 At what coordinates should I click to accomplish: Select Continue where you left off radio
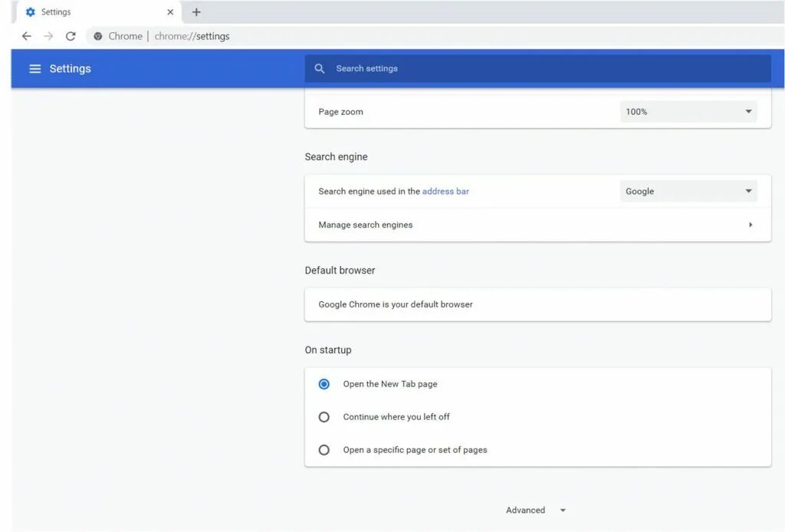coord(324,417)
